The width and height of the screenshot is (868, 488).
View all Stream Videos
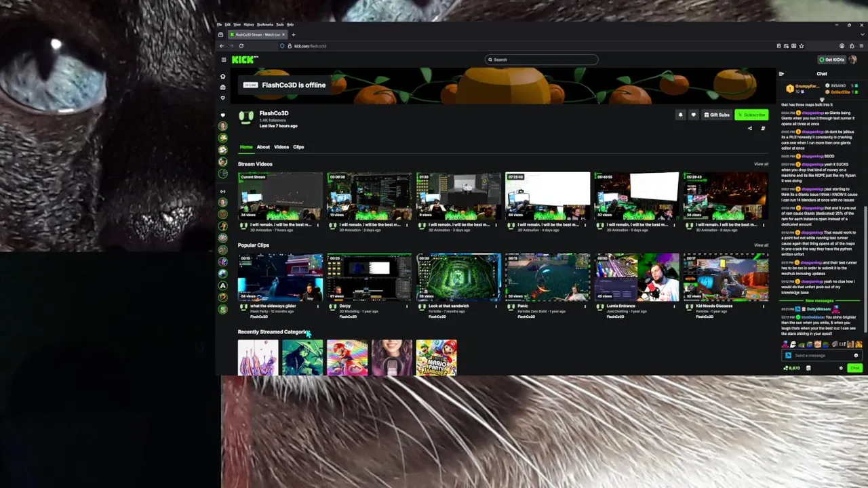pyautogui.click(x=761, y=164)
